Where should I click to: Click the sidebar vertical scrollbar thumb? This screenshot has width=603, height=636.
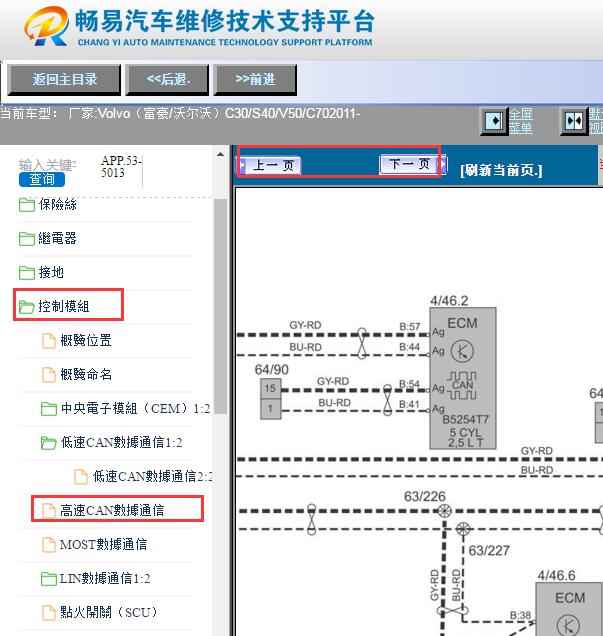[220, 306]
